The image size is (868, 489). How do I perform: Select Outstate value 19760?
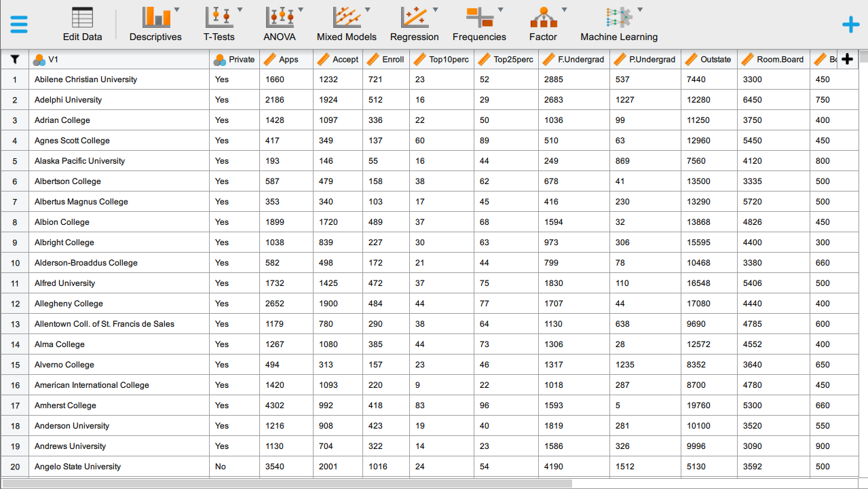pos(709,405)
